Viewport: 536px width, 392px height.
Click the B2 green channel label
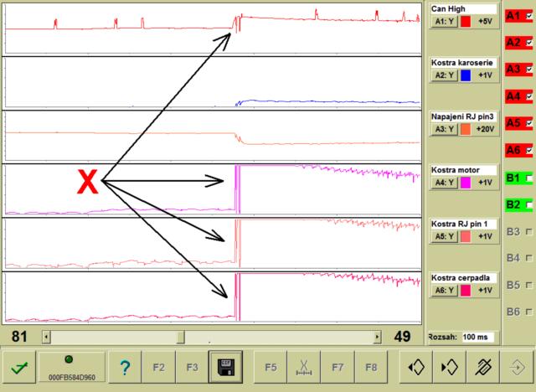(513, 204)
